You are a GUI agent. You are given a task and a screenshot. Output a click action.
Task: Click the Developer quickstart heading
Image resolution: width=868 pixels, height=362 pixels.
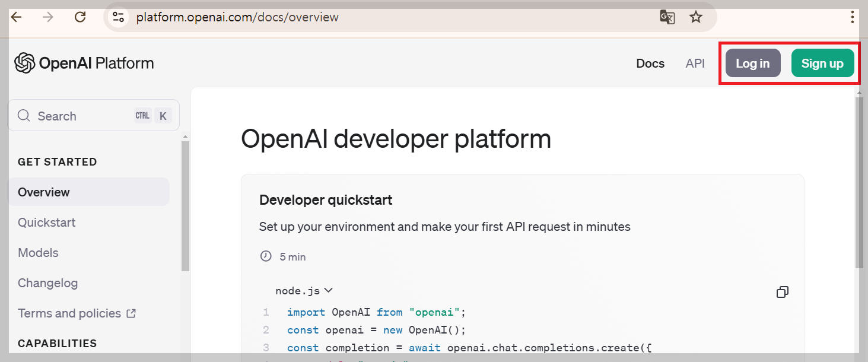326,200
